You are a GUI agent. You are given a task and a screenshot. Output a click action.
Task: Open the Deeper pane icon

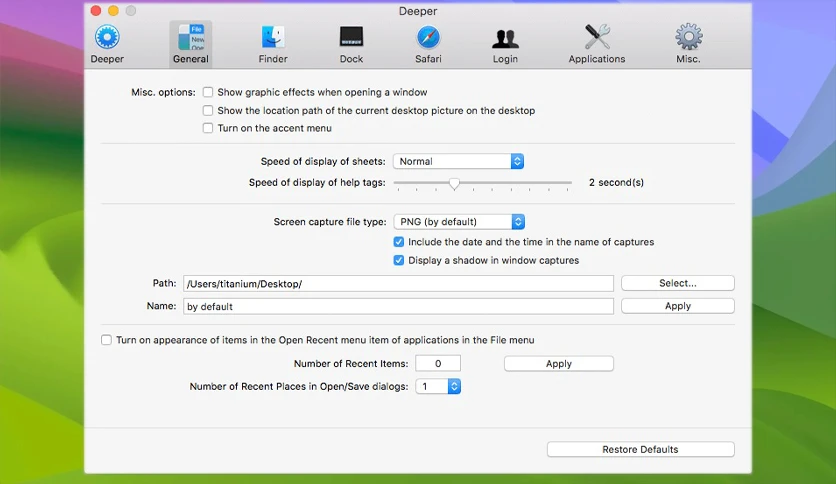point(107,37)
